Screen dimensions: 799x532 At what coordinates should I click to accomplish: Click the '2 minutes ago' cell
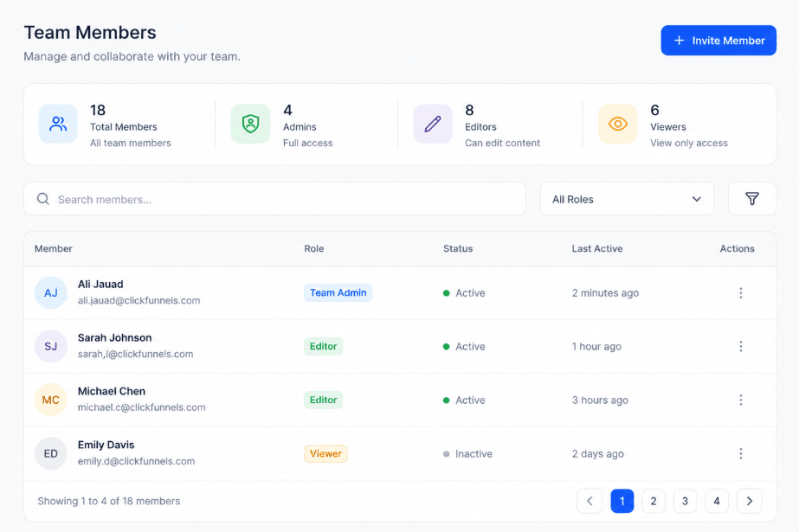click(x=605, y=292)
